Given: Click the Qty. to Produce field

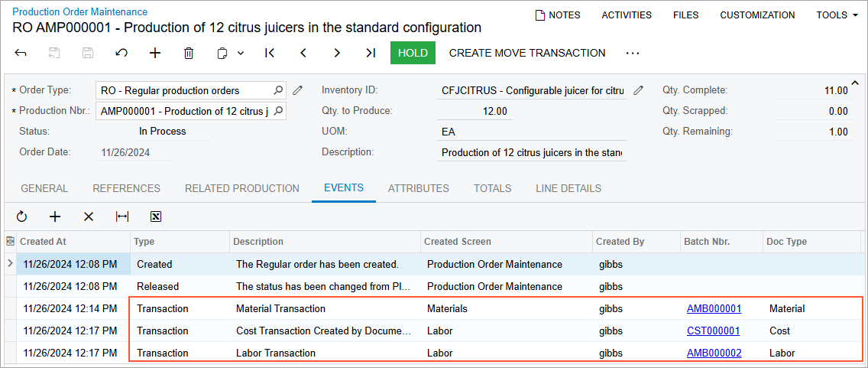Looking at the screenshot, I should coord(474,111).
